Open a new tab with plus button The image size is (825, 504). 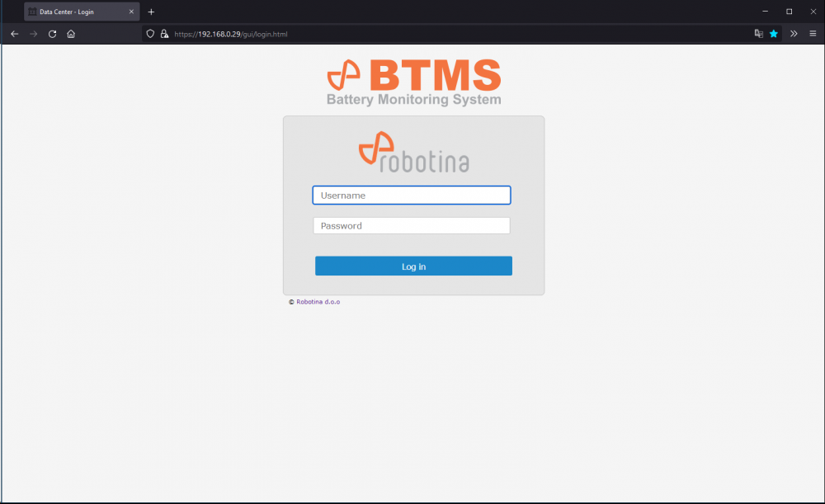click(151, 12)
